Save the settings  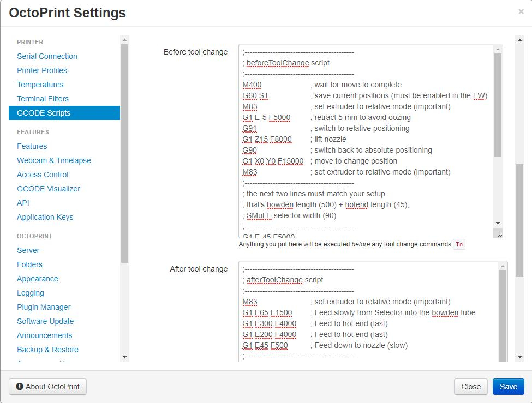508,387
